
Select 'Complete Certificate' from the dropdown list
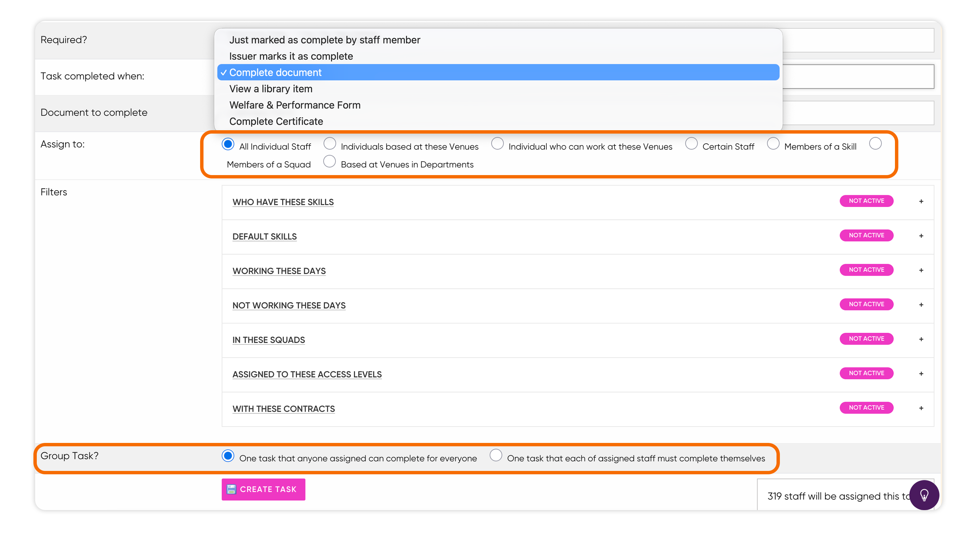click(x=498, y=121)
